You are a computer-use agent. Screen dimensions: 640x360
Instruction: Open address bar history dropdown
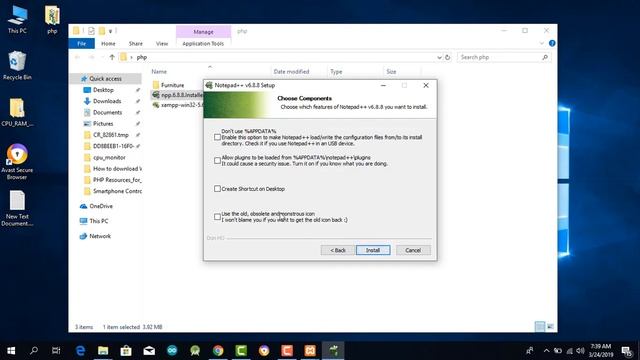[439, 58]
